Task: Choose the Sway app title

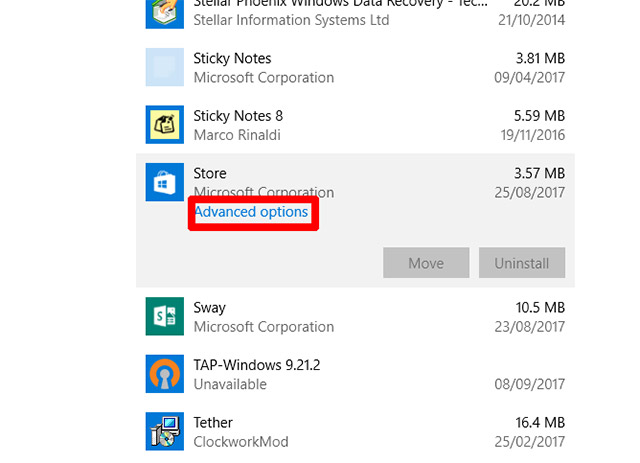Action: click(x=209, y=308)
